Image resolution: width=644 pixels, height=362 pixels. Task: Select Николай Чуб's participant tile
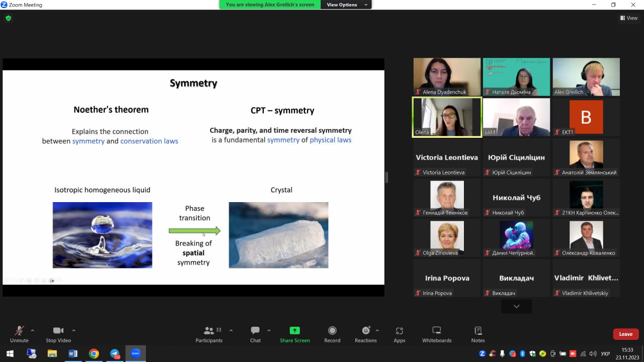(516, 198)
